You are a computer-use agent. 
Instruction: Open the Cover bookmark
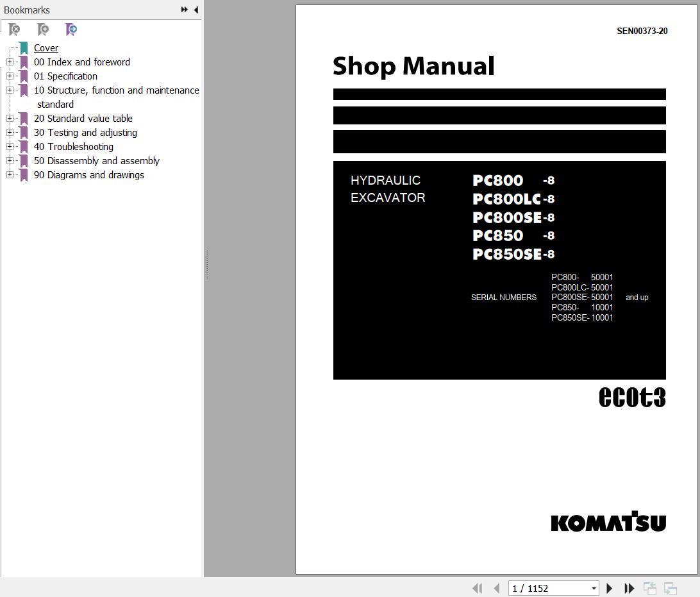pos(46,48)
